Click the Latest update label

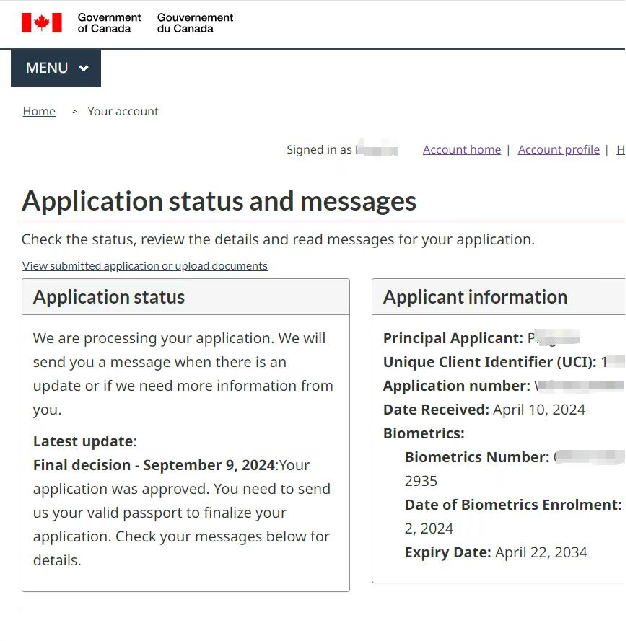coord(85,441)
